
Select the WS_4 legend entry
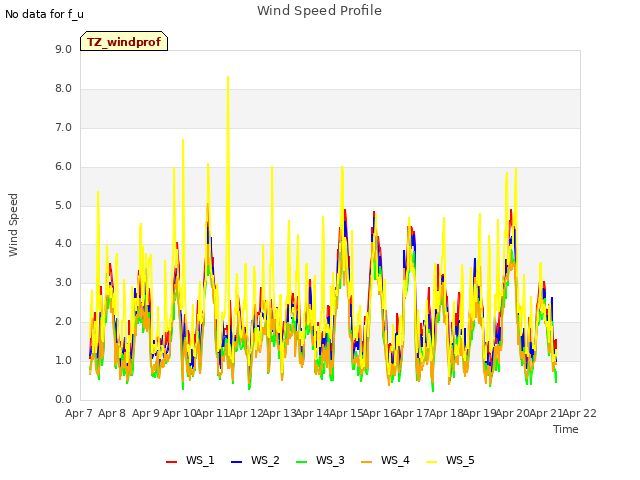[x=385, y=460]
